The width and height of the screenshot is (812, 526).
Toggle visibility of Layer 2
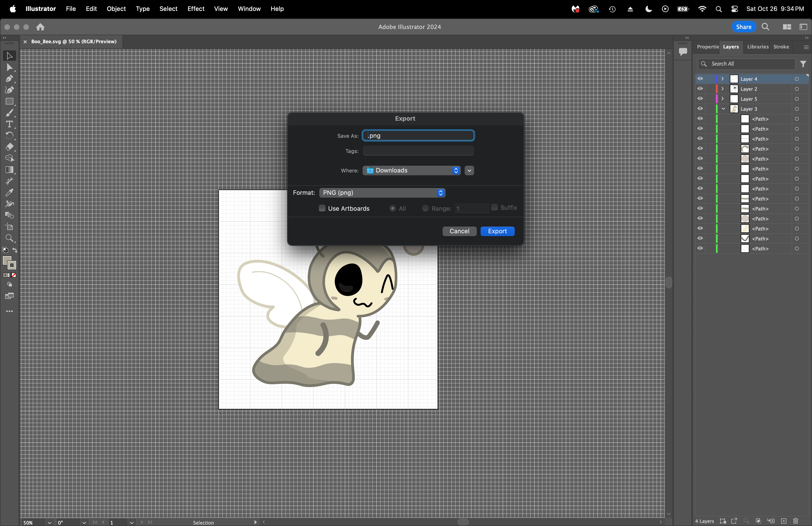(x=700, y=89)
